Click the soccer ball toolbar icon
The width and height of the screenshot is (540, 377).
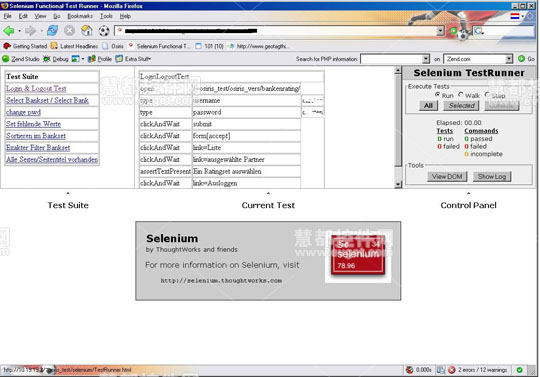coord(104,31)
